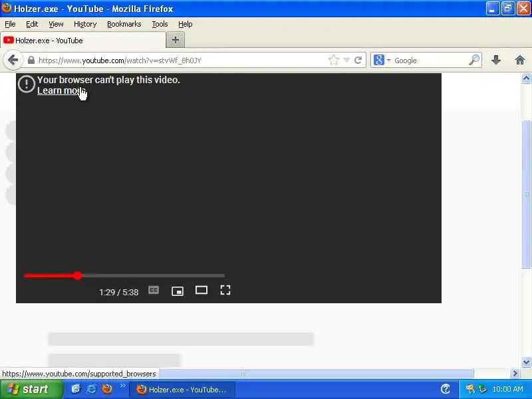Screen dimensions: 532x399
Task: Open the history dropdown arrow in the URL bar
Action: pos(346,61)
